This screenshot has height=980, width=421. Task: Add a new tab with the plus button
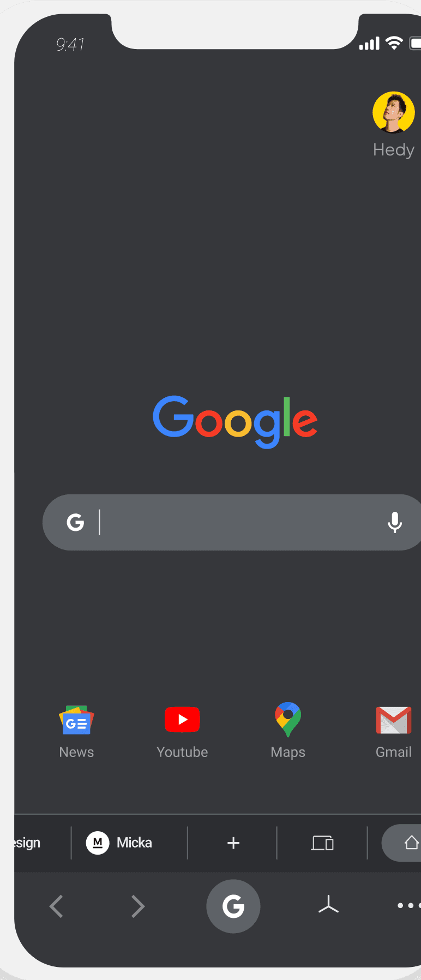233,843
